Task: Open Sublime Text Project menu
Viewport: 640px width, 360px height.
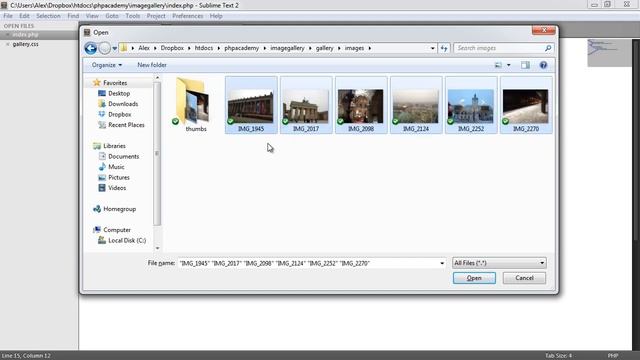Action: (156, 16)
